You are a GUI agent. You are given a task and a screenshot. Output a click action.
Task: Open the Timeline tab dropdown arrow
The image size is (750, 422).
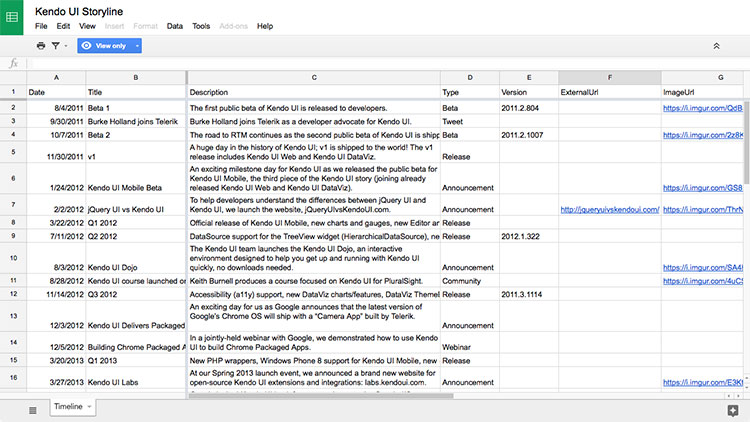pyautogui.click(x=89, y=407)
